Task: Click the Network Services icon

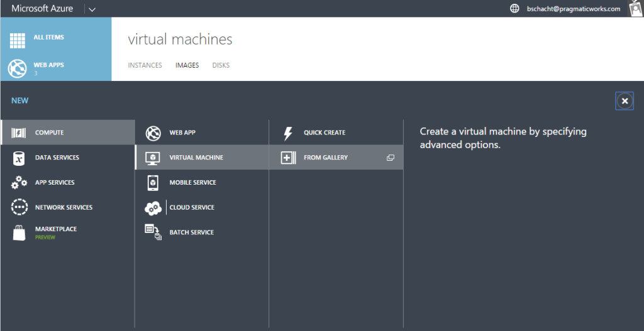Action: click(x=19, y=207)
